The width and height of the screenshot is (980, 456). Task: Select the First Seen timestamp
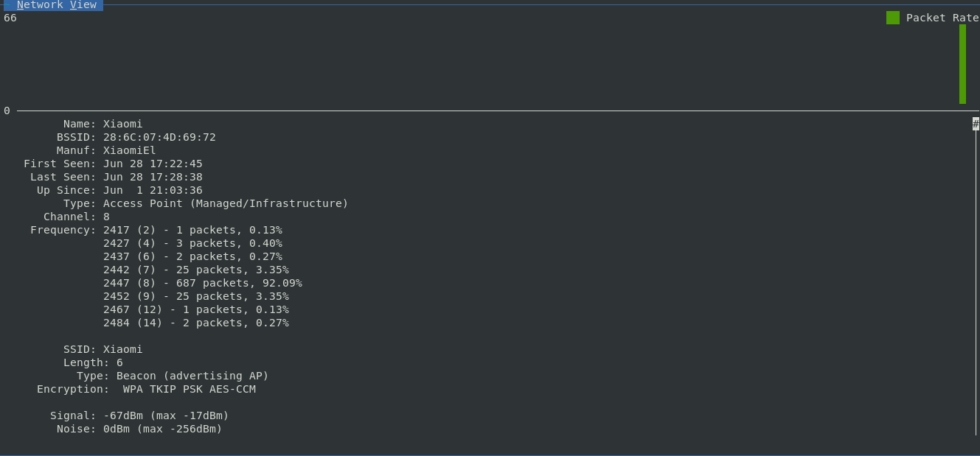114,164
